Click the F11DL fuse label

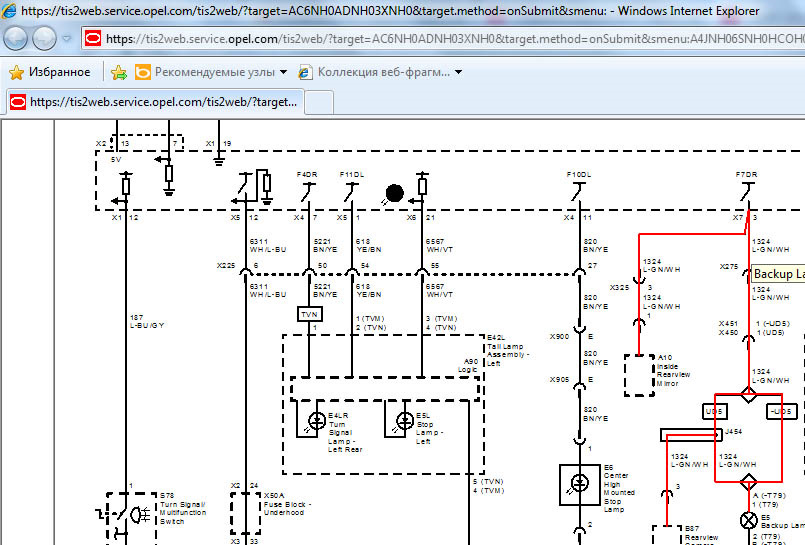(352, 174)
